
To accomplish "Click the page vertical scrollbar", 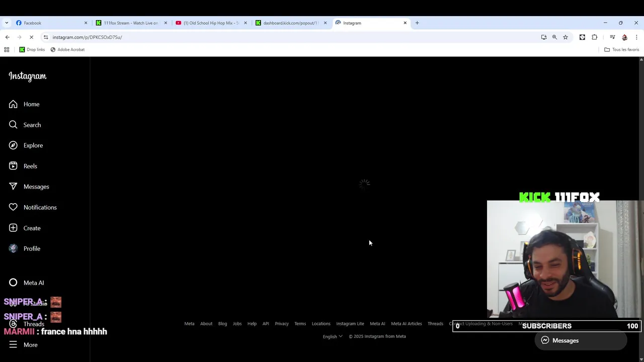I will (x=641, y=209).
